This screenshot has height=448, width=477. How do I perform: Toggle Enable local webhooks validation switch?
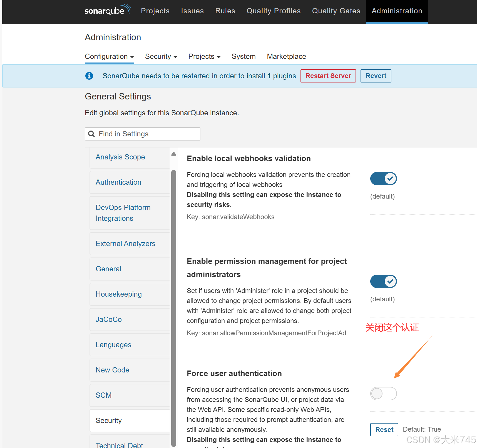click(x=383, y=179)
